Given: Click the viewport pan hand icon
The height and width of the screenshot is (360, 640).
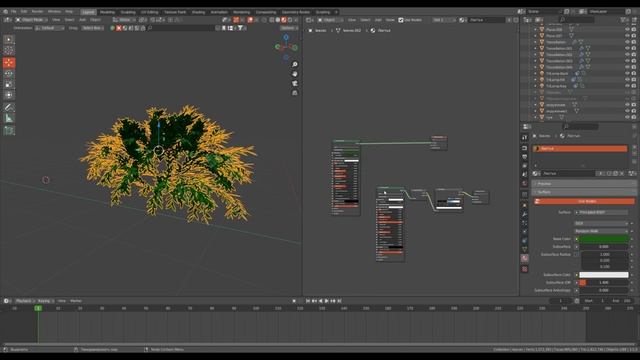Looking at the screenshot, I should [x=295, y=74].
